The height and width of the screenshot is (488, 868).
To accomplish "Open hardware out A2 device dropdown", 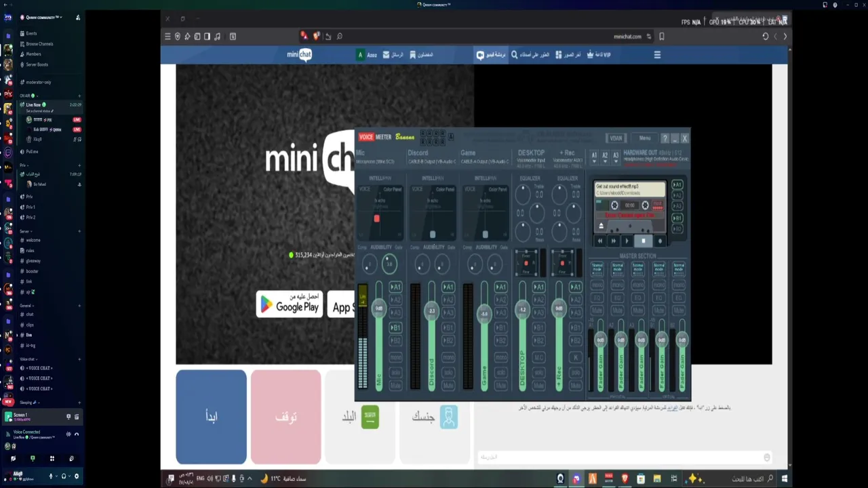I will [605, 156].
